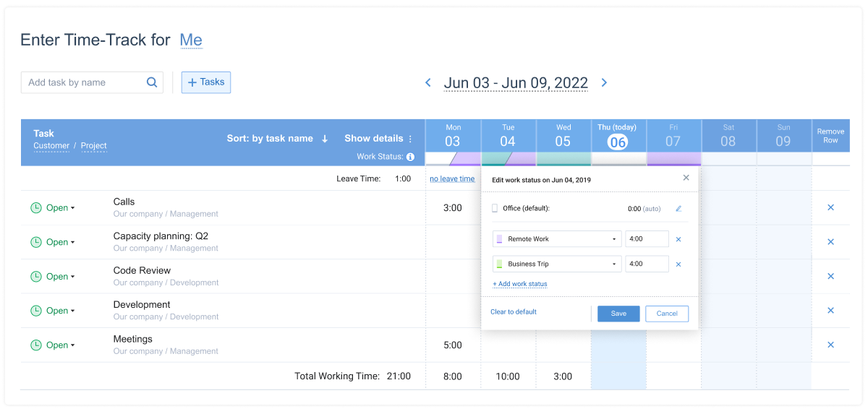Click Sort: by task name

(270, 139)
